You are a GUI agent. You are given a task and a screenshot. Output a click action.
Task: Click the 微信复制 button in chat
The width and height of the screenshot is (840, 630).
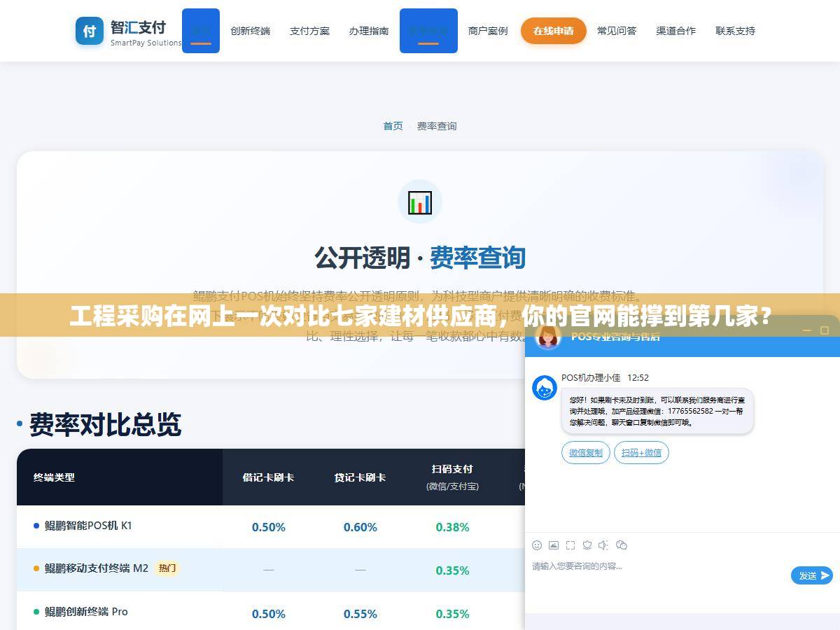click(586, 452)
